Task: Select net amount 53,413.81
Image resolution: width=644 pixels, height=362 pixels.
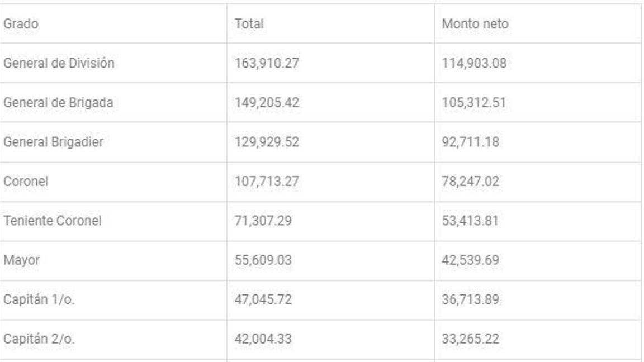Action: pos(470,221)
